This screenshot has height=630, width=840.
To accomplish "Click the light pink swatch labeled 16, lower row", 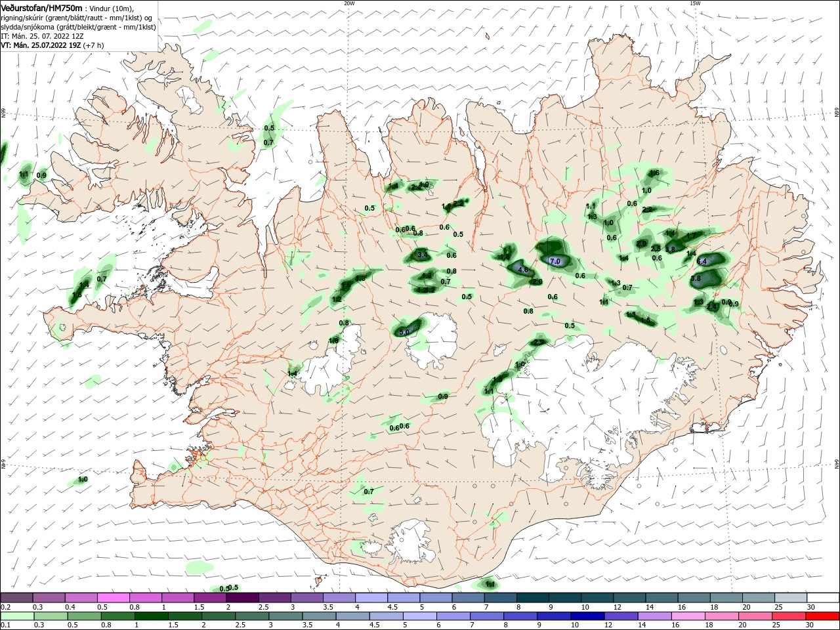I will tap(688, 617).
